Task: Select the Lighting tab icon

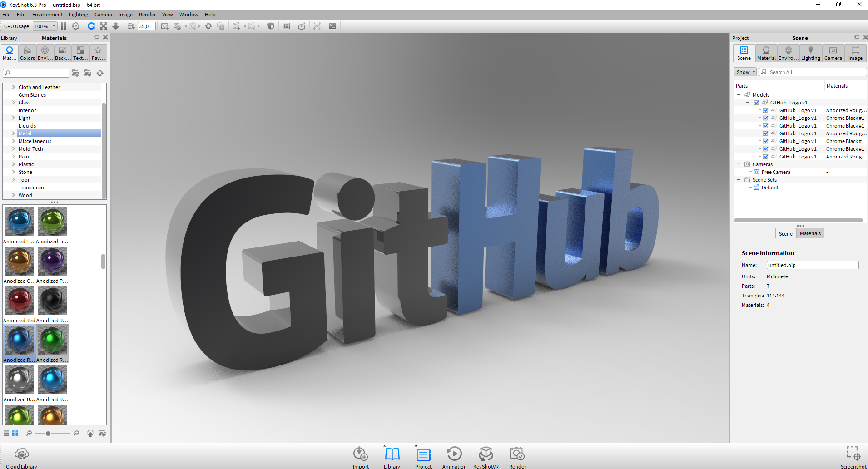Action: point(810,53)
